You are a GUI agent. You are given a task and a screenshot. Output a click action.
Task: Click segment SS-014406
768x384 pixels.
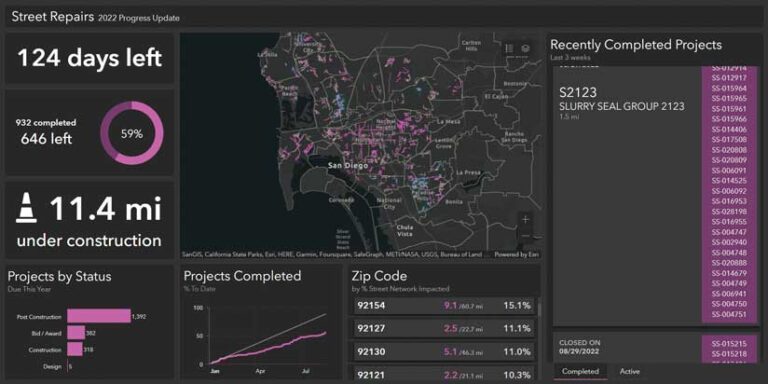729,130
